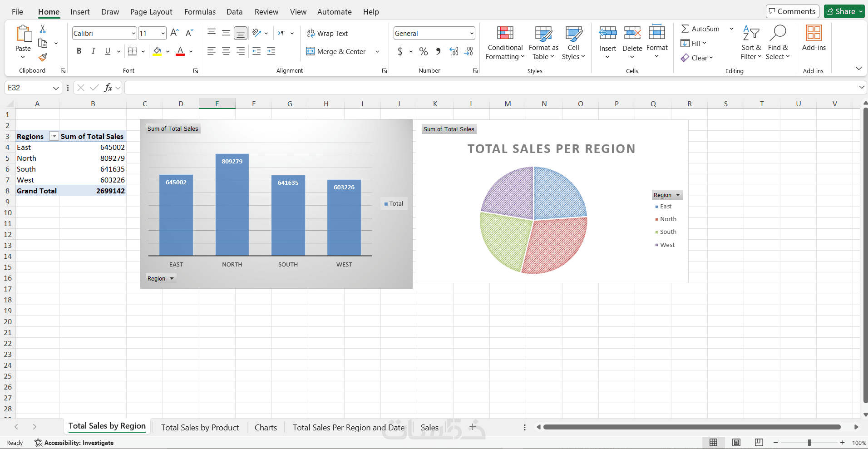This screenshot has width=868, height=449.
Task: Switch to the Charts sheet tab
Action: (266, 427)
